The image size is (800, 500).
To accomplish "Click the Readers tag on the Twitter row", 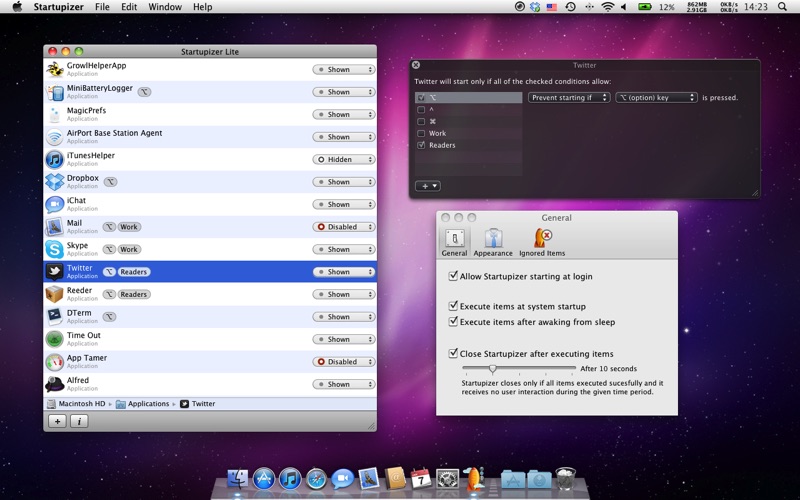I will (x=134, y=272).
